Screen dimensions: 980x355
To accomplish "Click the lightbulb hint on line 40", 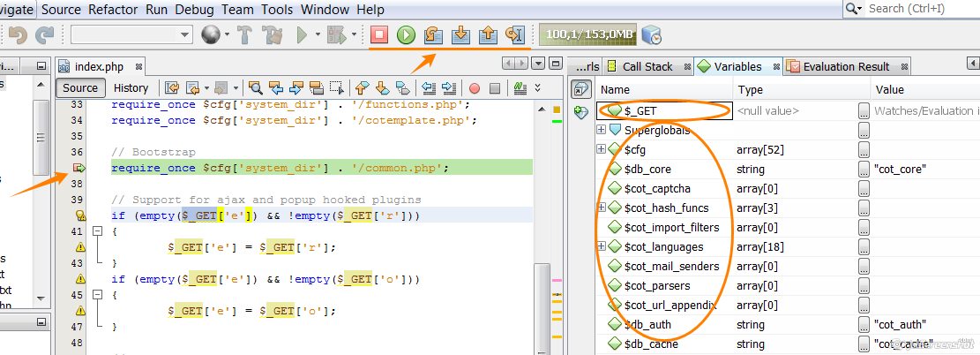I will tap(80, 215).
